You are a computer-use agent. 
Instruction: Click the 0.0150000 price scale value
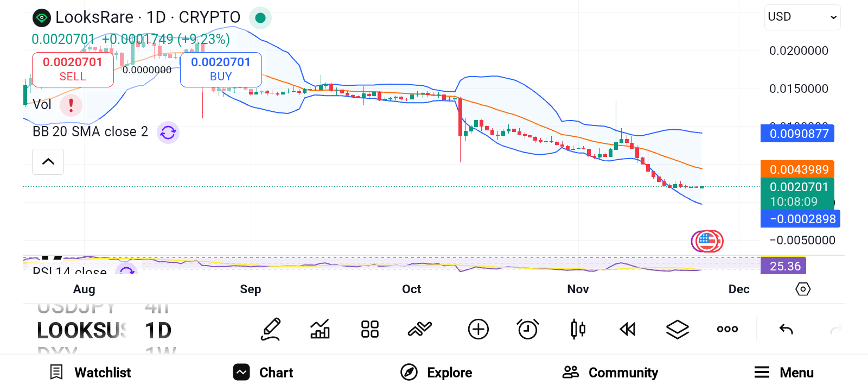799,89
